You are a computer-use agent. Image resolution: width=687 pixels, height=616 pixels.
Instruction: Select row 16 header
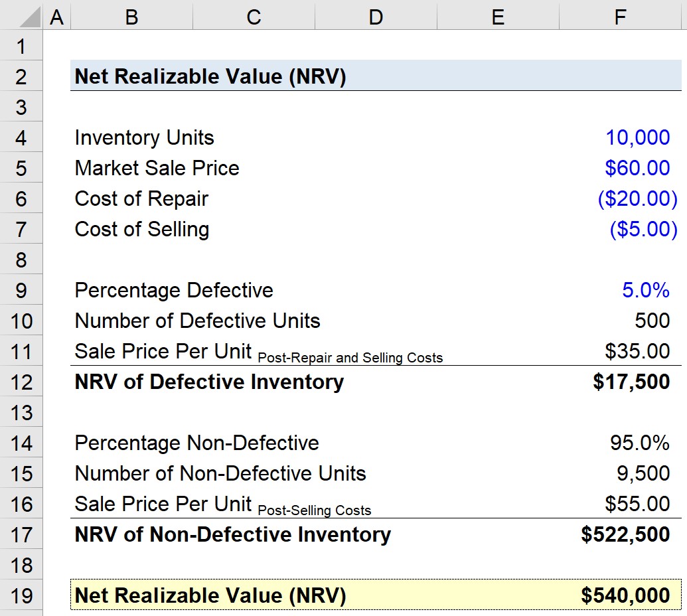[x=21, y=504]
